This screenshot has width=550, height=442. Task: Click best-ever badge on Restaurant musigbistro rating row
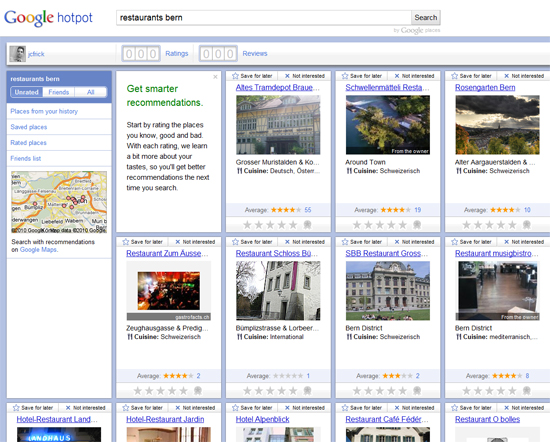[x=526, y=390]
